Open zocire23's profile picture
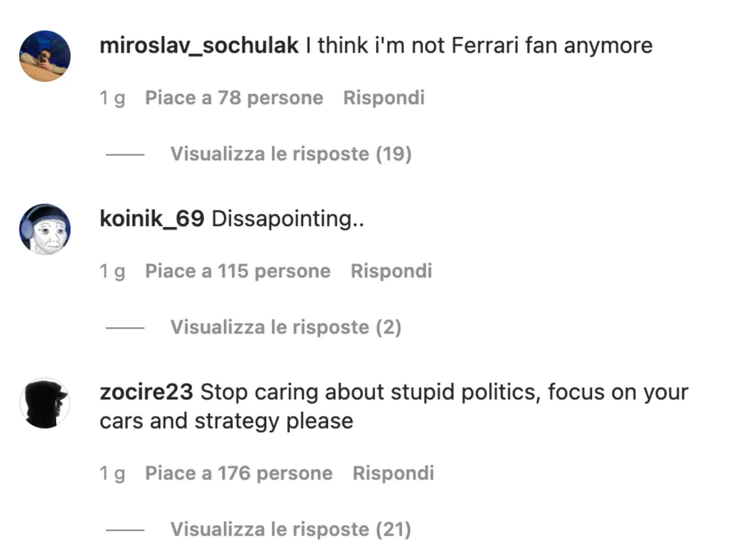 [45, 402]
